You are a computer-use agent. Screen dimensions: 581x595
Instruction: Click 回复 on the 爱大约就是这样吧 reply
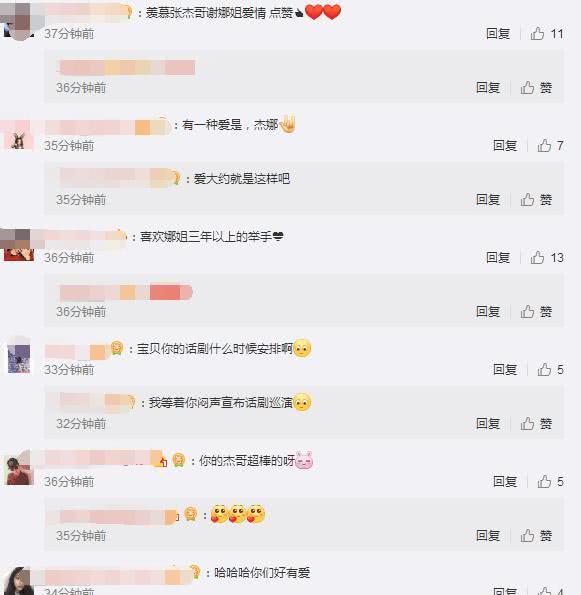tap(488, 200)
